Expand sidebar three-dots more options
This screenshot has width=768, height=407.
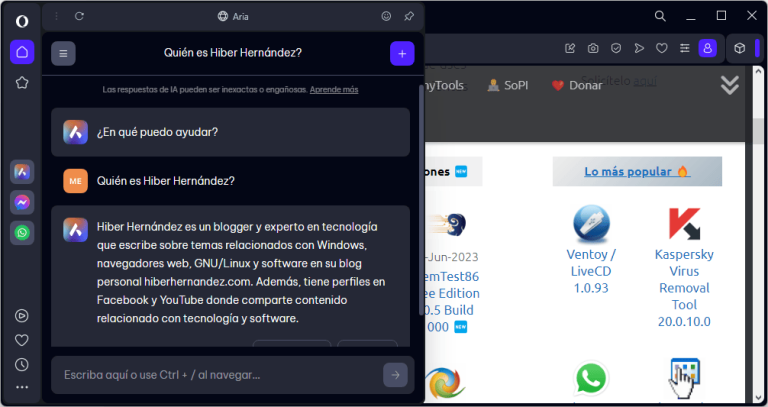21,387
